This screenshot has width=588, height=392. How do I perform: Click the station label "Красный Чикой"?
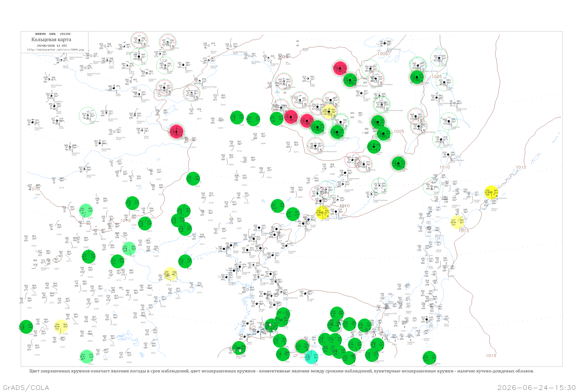click(93, 74)
